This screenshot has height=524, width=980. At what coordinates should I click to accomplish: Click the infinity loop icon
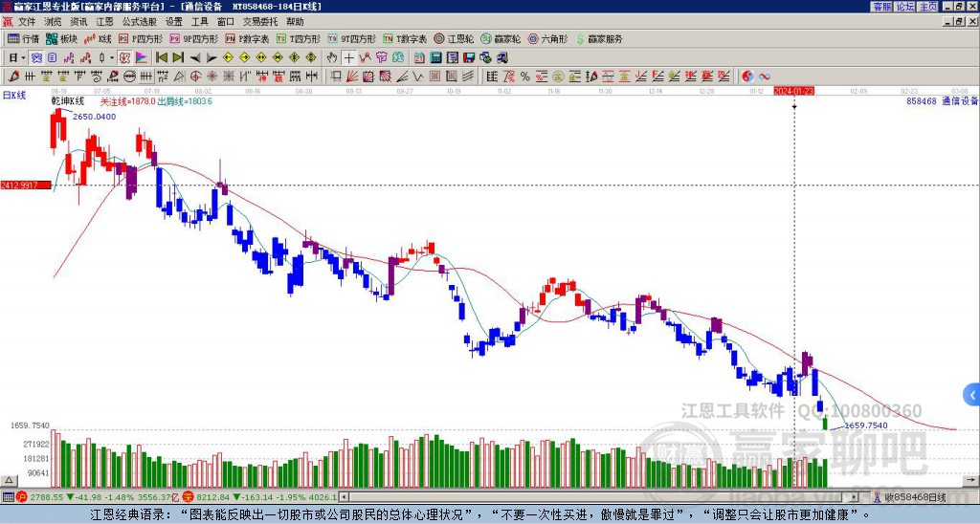pyautogui.click(x=765, y=76)
